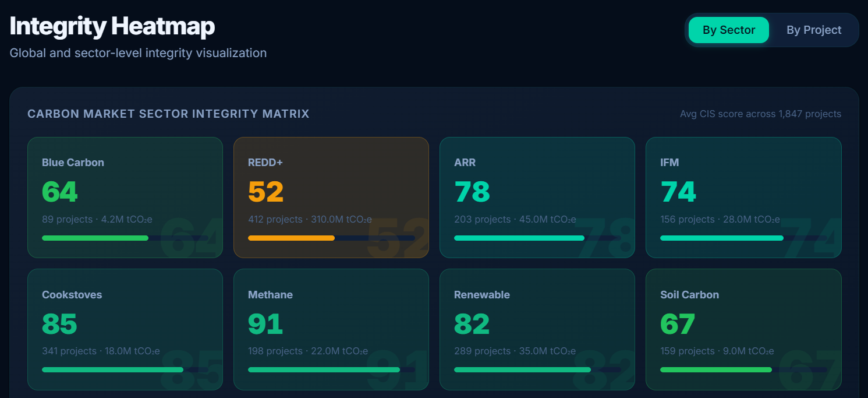
Task: Click '341 projects · 18.0M tCO₂e' text
Action: (101, 351)
